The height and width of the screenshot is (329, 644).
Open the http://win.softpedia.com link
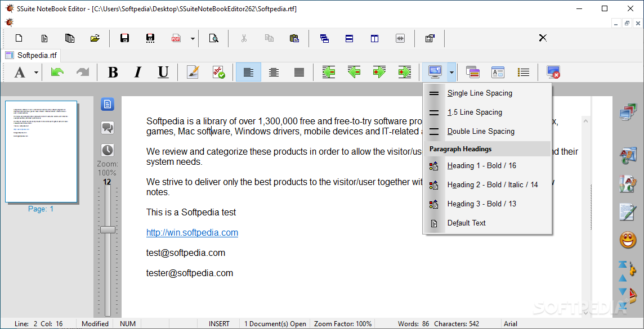pyautogui.click(x=192, y=233)
